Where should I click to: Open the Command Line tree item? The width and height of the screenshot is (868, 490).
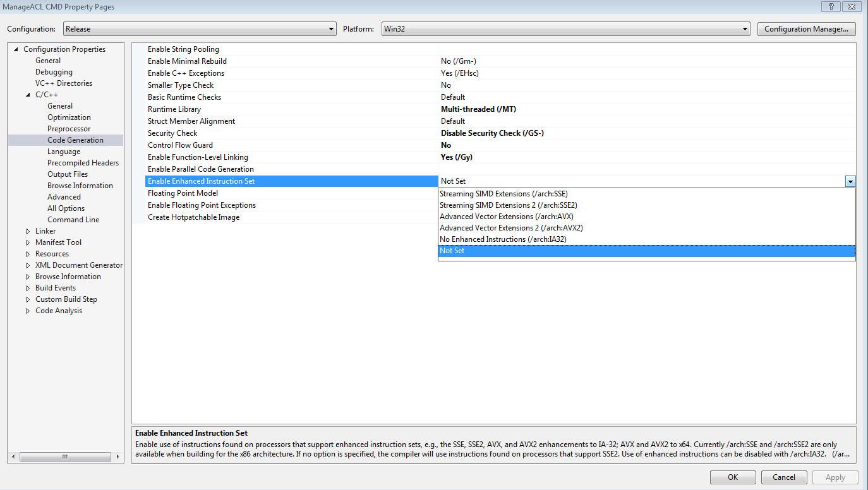point(73,220)
